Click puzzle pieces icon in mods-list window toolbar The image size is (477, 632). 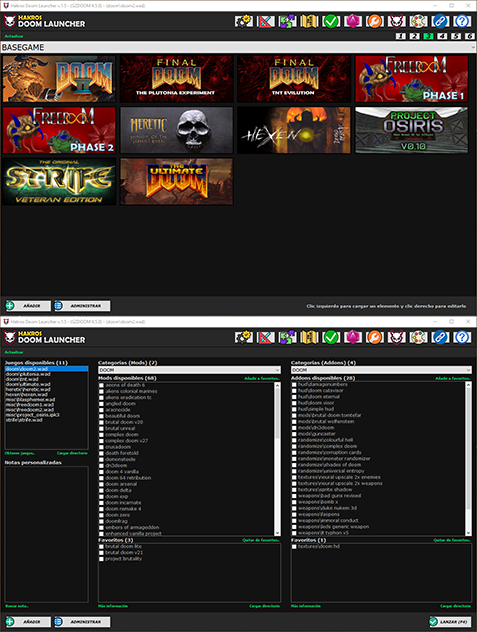[287, 337]
